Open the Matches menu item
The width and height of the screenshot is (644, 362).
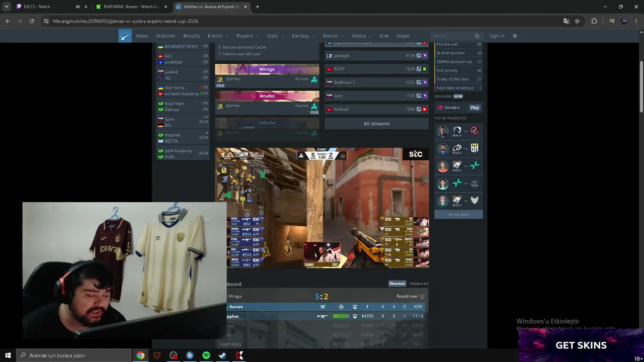point(166,36)
